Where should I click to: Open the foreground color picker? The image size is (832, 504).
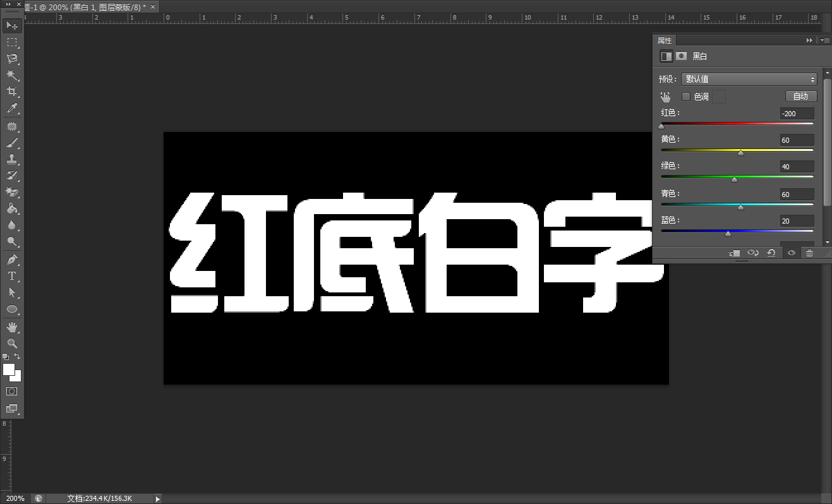click(x=8, y=369)
